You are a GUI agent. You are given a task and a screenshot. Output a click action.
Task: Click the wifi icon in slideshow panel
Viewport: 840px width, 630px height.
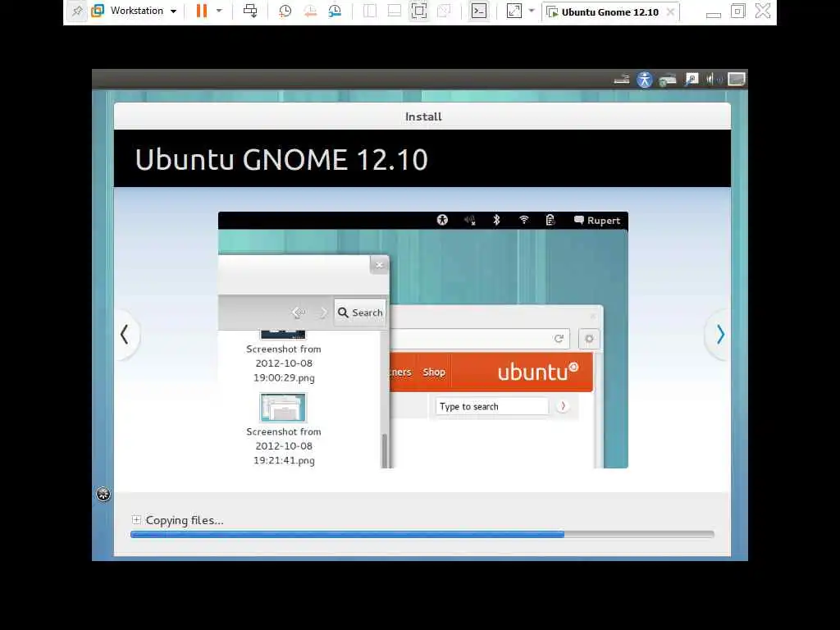click(x=524, y=220)
